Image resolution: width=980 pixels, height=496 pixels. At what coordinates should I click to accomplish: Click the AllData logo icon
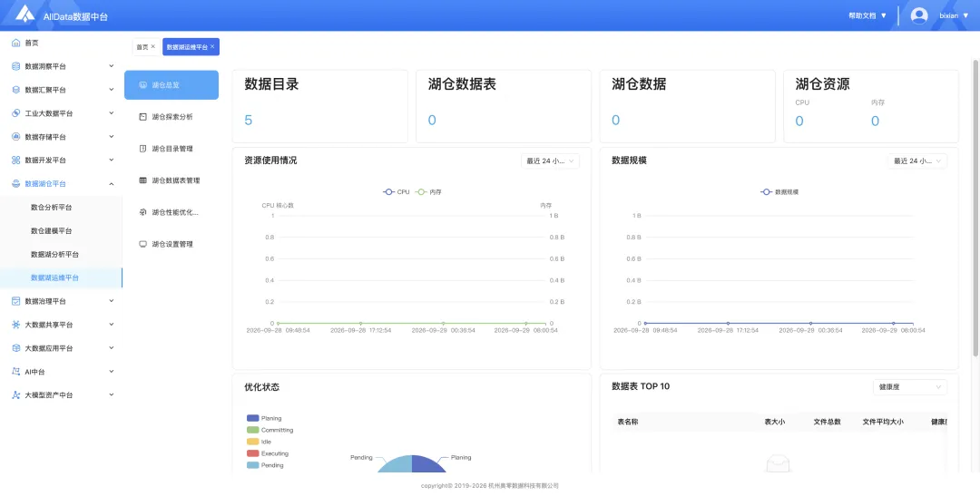pyautogui.click(x=25, y=14)
